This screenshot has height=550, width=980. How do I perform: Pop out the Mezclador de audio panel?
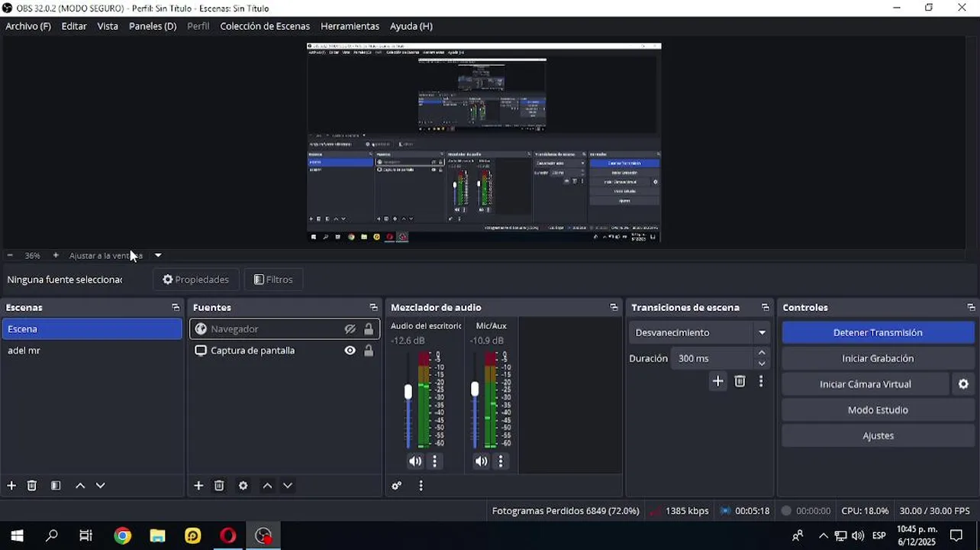click(x=614, y=307)
